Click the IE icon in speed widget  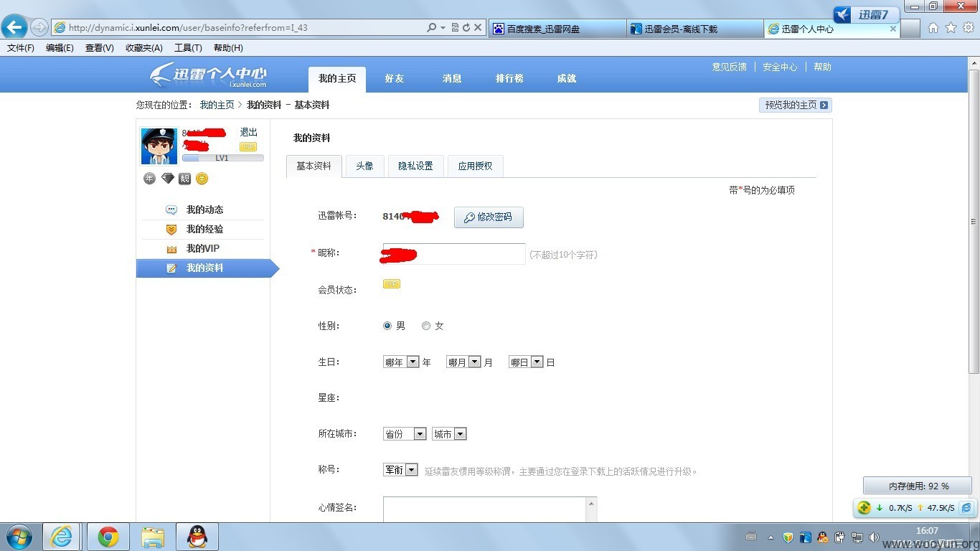pos(966,507)
